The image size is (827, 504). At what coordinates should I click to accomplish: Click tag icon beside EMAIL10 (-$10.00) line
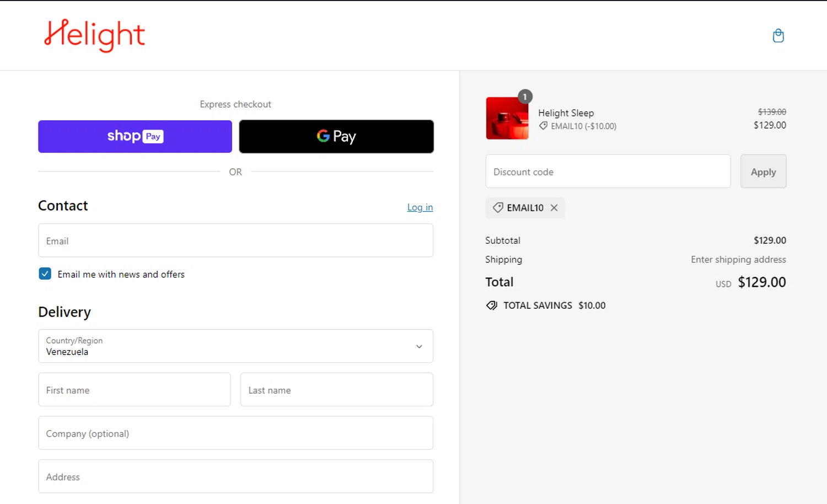tap(543, 126)
